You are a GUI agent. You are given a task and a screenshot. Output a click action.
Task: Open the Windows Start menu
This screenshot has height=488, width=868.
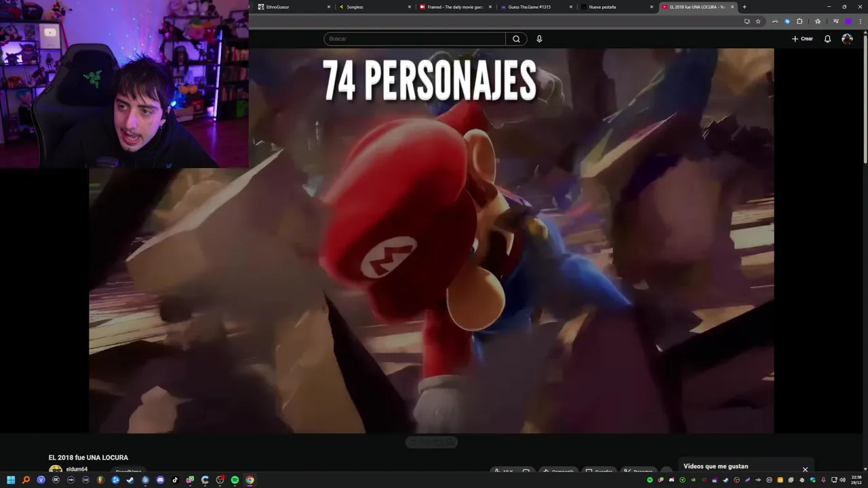(11, 480)
